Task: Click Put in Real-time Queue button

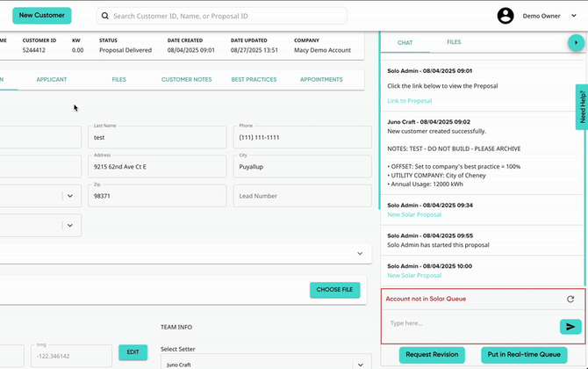Action: (524, 355)
